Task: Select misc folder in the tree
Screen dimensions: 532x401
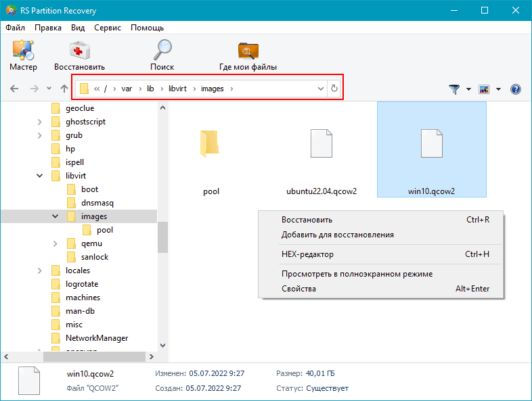Action: (x=67, y=325)
